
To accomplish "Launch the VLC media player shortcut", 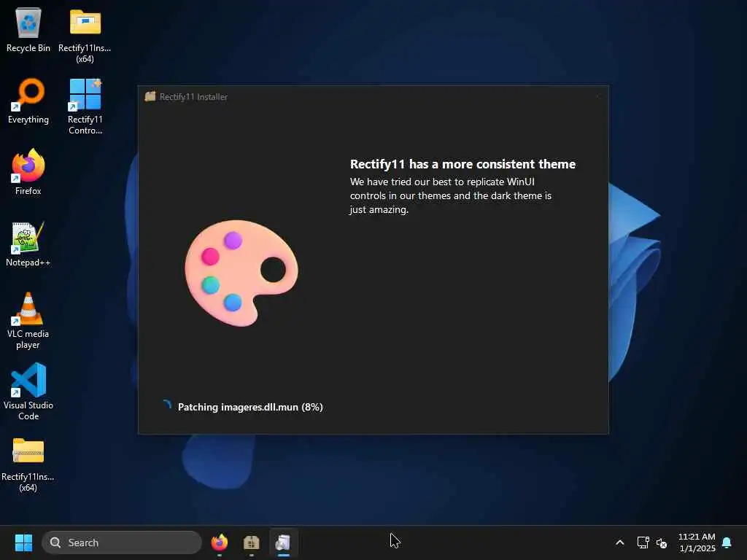I will (x=28, y=321).
